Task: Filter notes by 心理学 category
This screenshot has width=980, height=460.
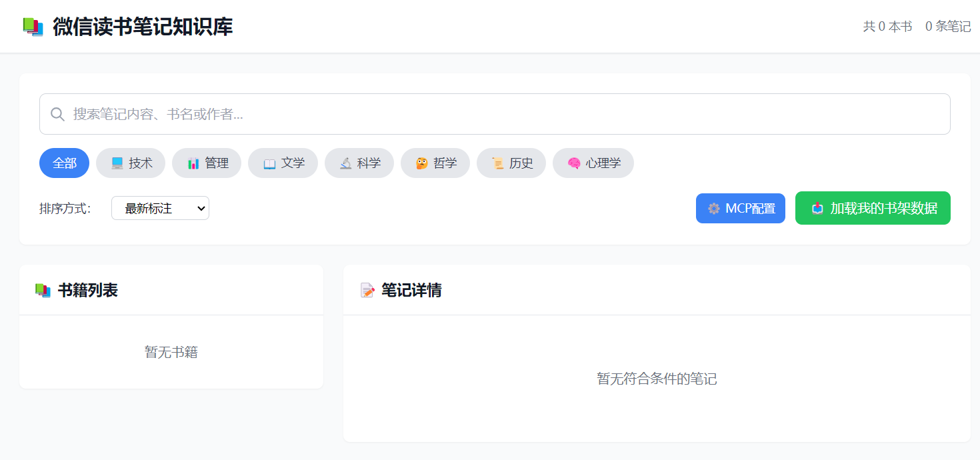Action: (593, 163)
